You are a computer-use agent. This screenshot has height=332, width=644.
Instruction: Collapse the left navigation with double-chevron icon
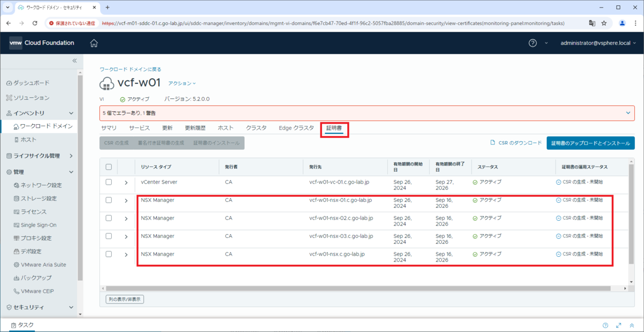pyautogui.click(x=75, y=61)
